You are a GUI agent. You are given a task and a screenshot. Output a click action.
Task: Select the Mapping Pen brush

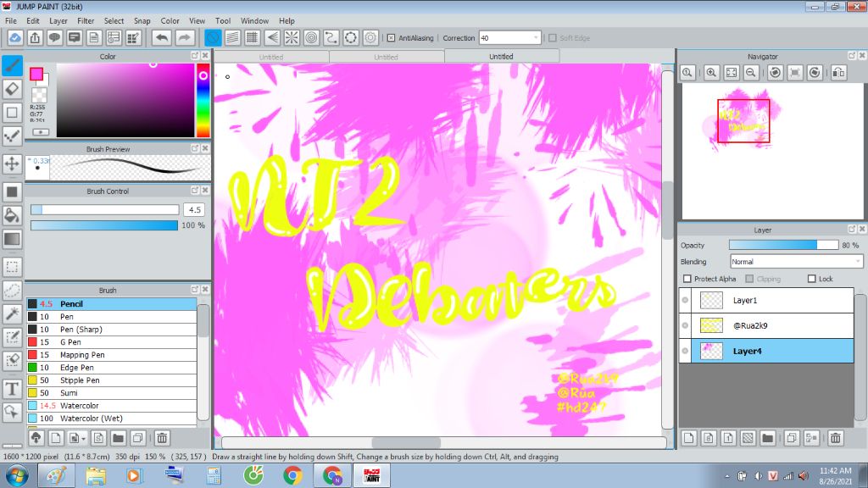(111, 355)
